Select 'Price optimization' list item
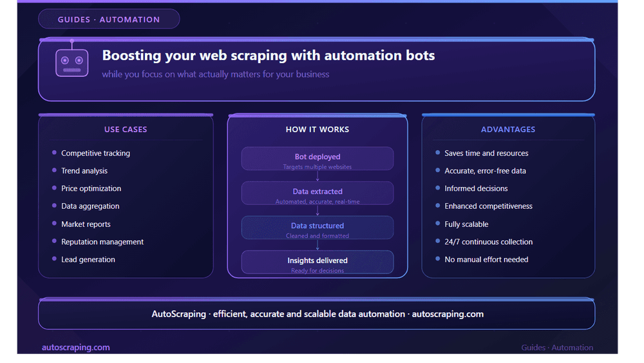 [87, 189]
